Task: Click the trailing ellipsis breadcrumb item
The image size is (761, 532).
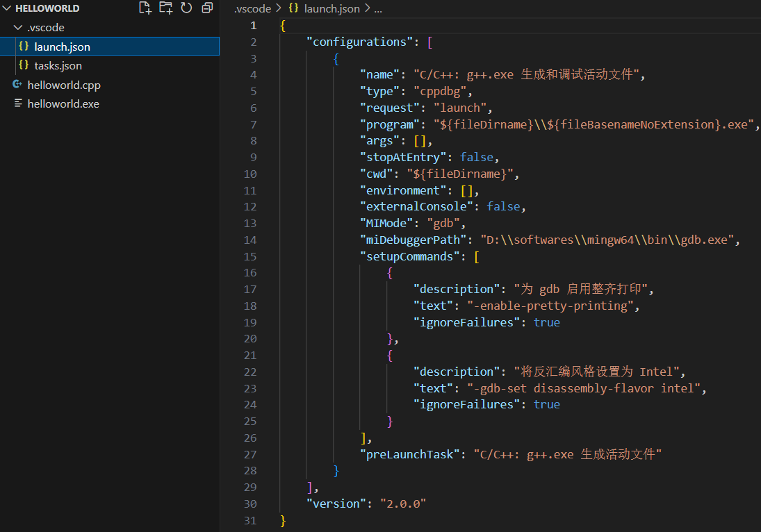Action: coord(378,9)
